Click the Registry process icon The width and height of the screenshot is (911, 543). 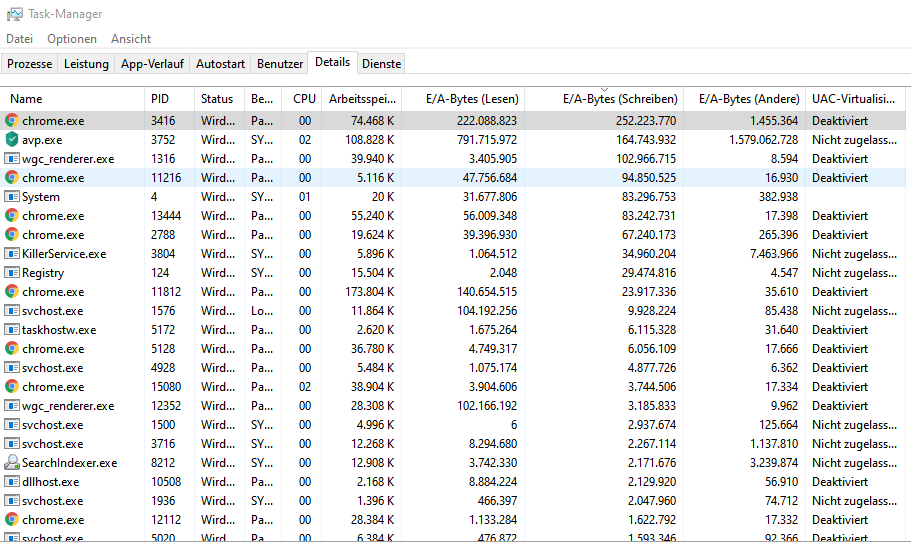pyautogui.click(x=12, y=272)
